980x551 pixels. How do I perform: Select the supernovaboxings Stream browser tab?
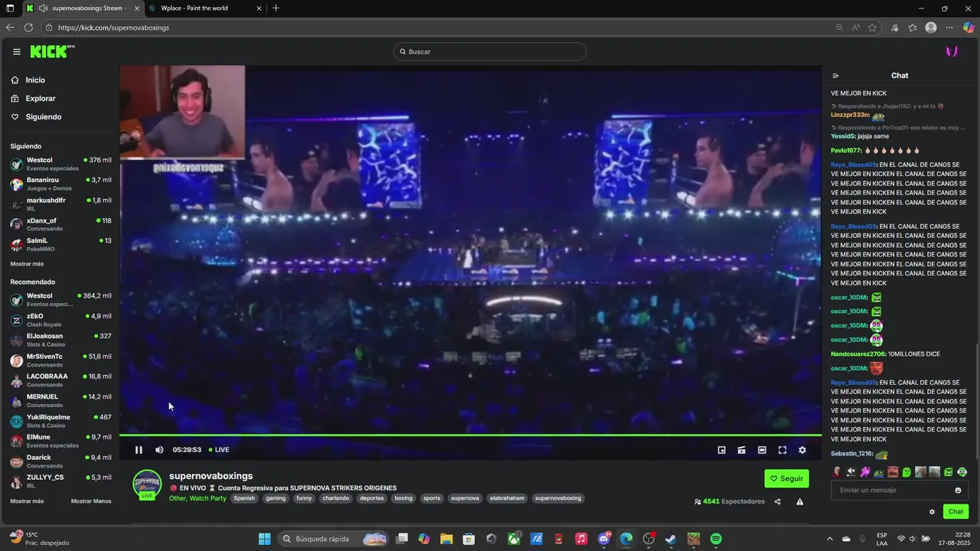pyautogui.click(x=83, y=8)
